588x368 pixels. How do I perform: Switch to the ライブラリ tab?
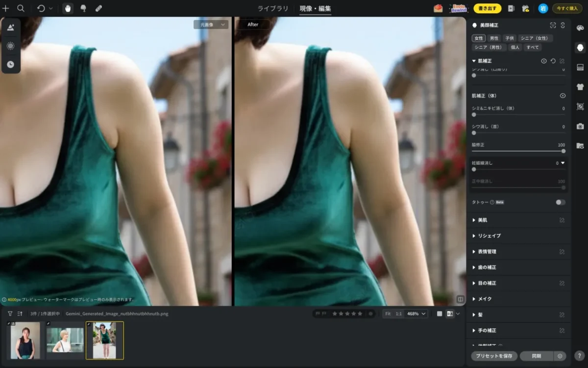click(x=273, y=8)
